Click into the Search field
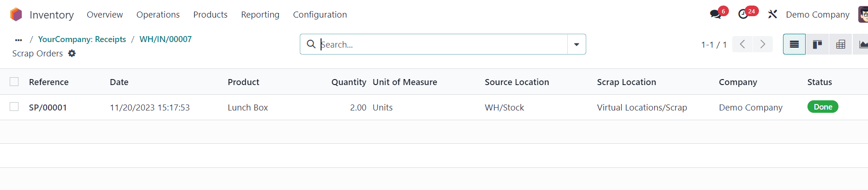 (439, 44)
